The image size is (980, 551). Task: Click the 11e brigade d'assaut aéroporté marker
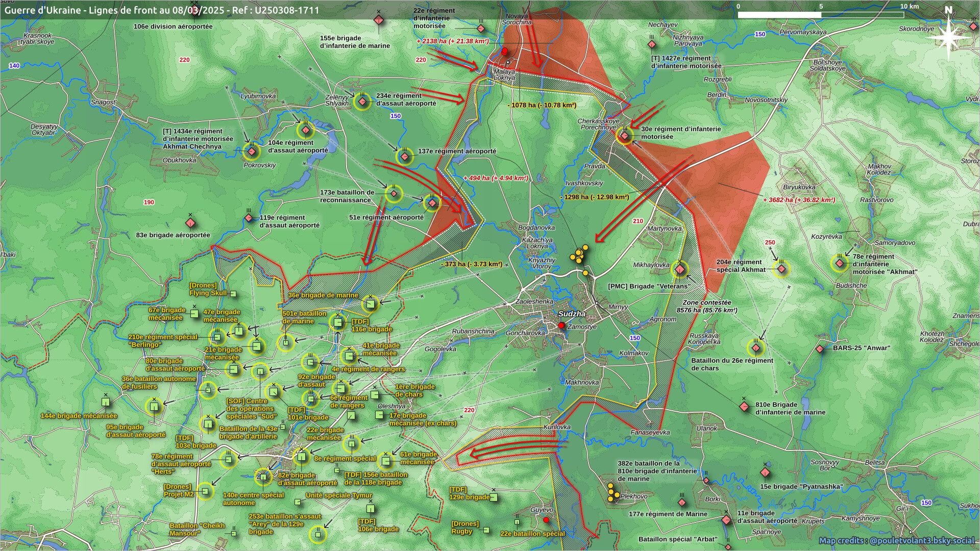point(726,520)
